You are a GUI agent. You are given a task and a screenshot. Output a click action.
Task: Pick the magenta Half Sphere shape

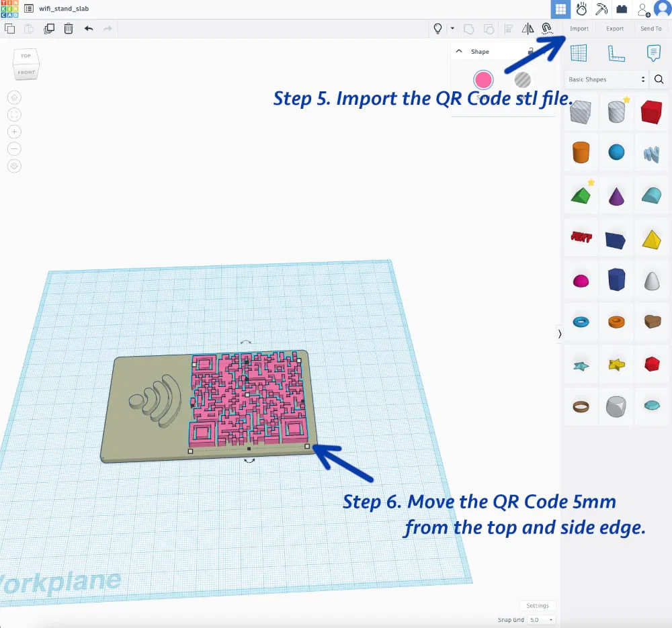click(581, 281)
